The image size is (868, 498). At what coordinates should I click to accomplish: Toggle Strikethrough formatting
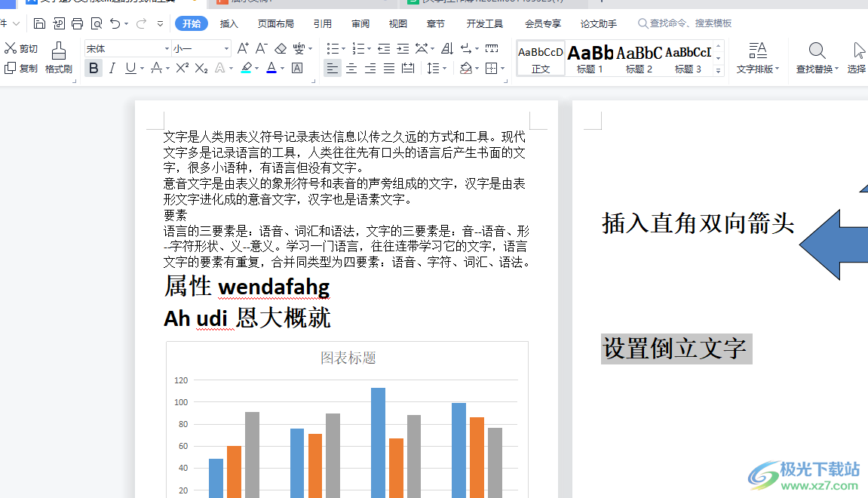(x=157, y=68)
